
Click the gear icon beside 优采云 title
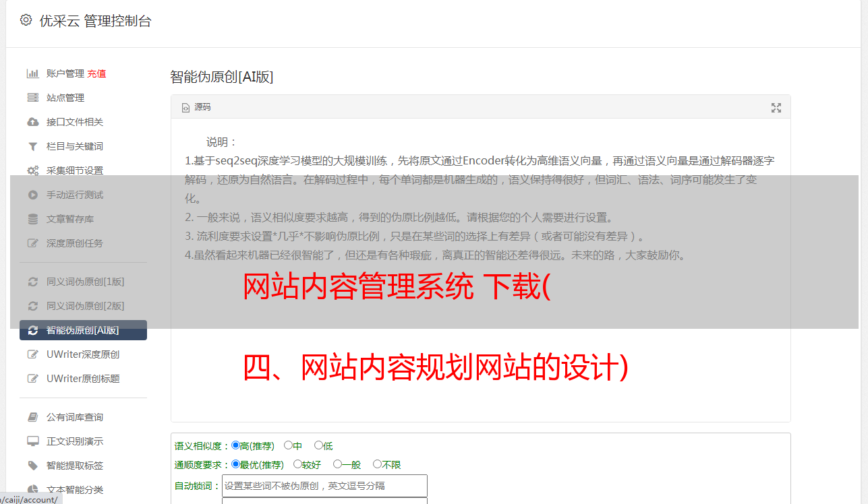pyautogui.click(x=26, y=20)
